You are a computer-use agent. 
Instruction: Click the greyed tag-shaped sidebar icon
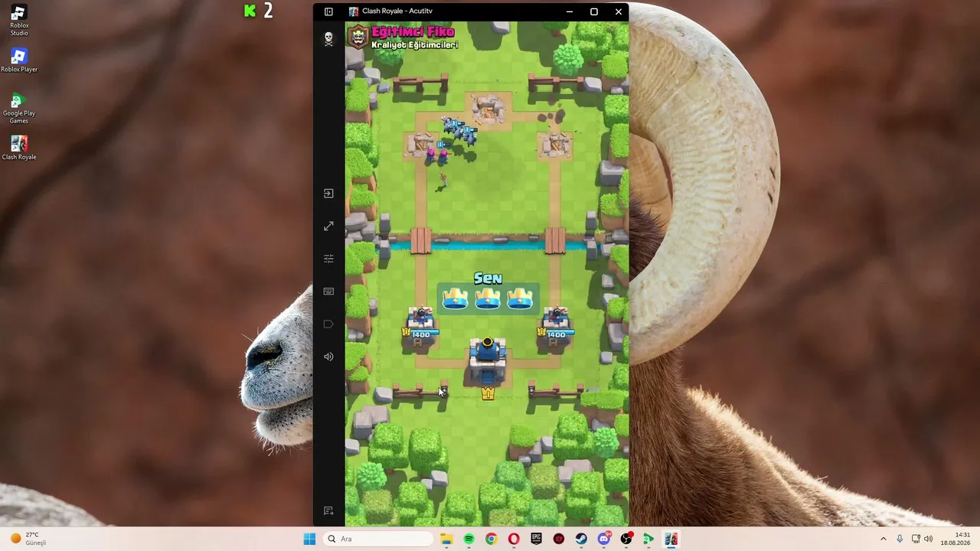328,324
